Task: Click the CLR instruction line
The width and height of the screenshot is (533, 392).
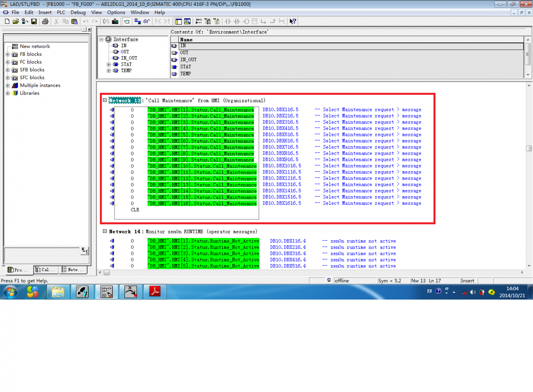Action: 135,210
